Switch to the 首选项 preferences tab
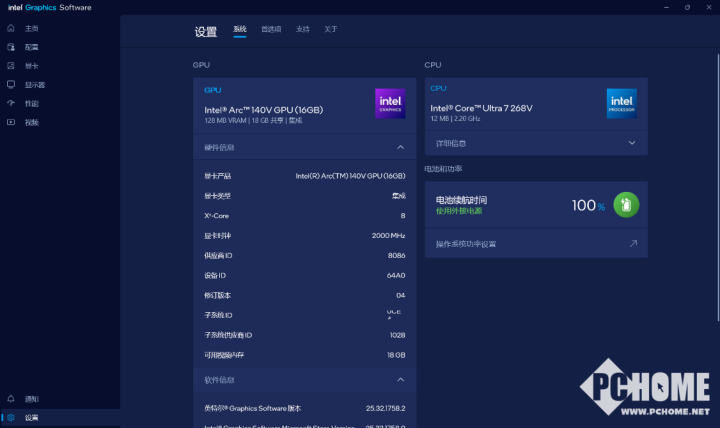Image resolution: width=720 pixels, height=428 pixels. pyautogui.click(x=271, y=30)
